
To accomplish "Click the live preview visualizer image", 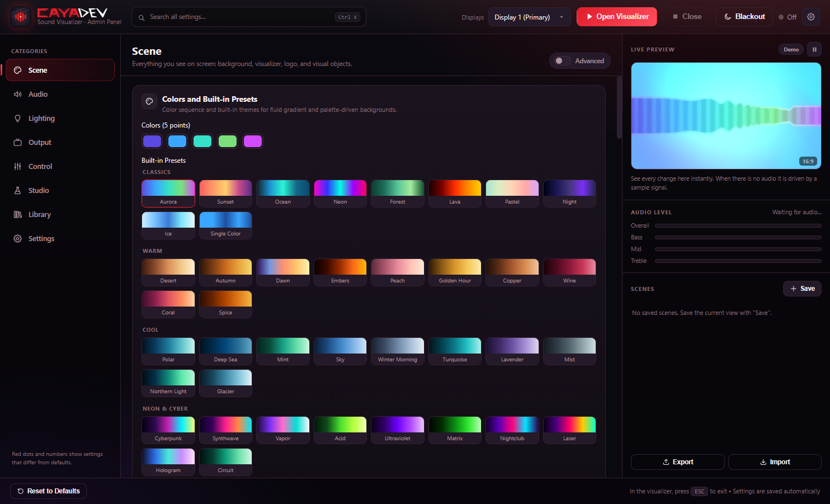I will tap(726, 116).
